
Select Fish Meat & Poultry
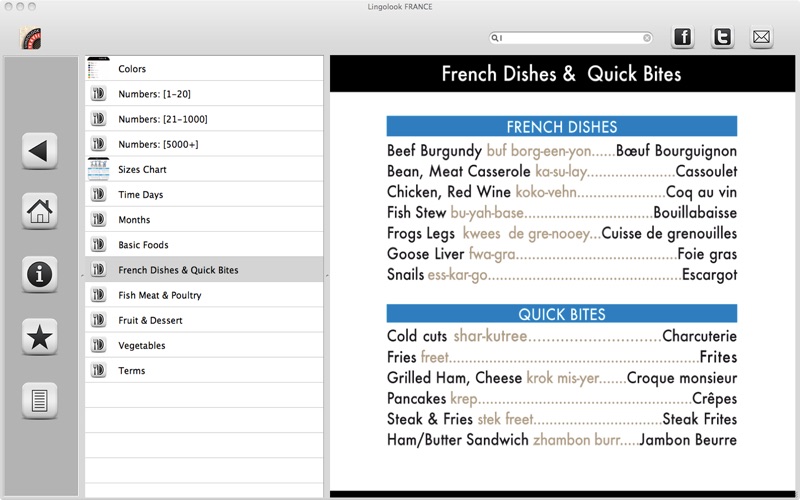point(159,295)
